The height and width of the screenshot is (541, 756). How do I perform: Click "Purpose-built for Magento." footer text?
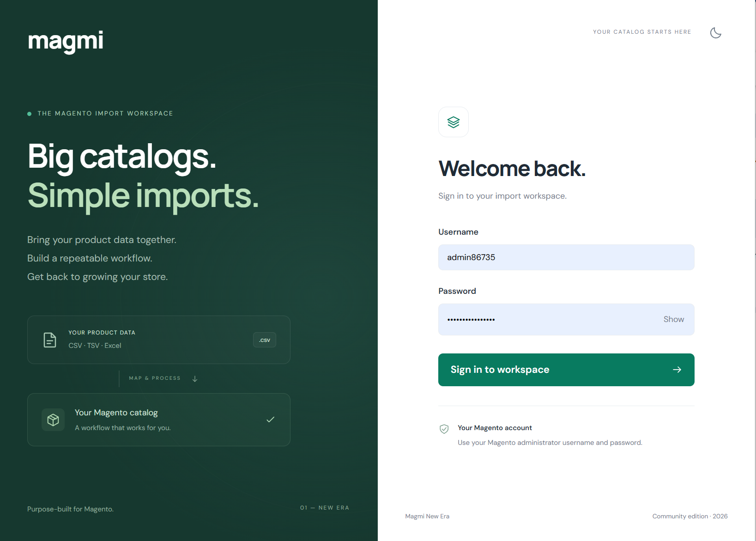(70, 509)
